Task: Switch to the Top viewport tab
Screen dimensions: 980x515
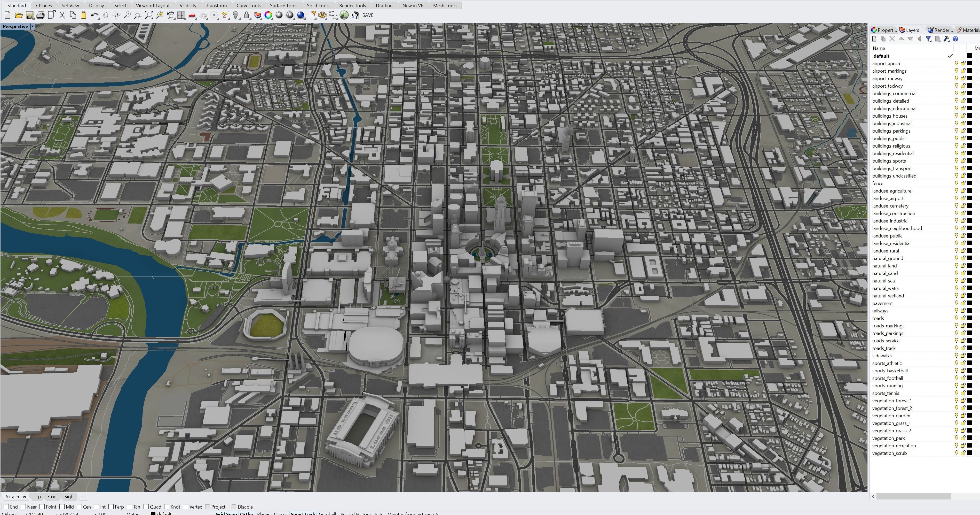Action: coord(36,496)
